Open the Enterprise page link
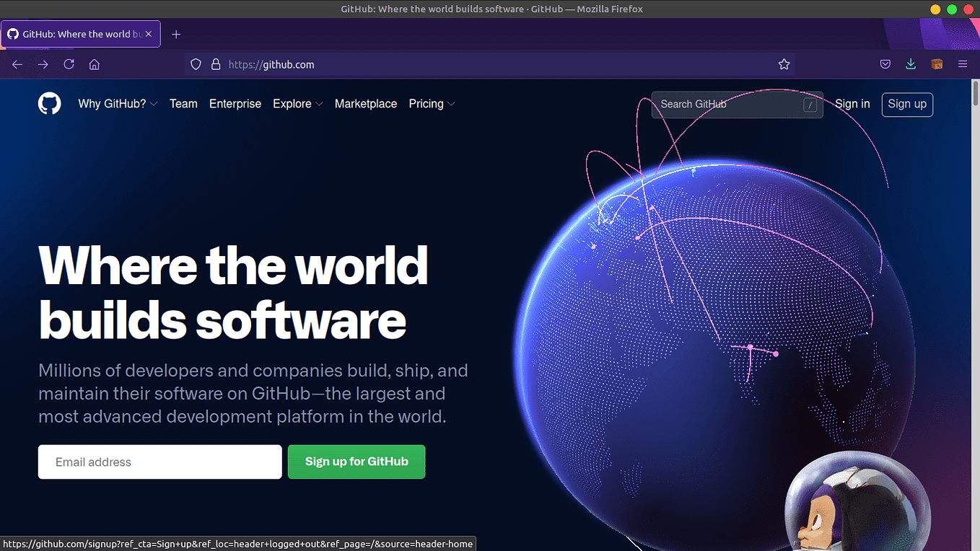 point(235,104)
